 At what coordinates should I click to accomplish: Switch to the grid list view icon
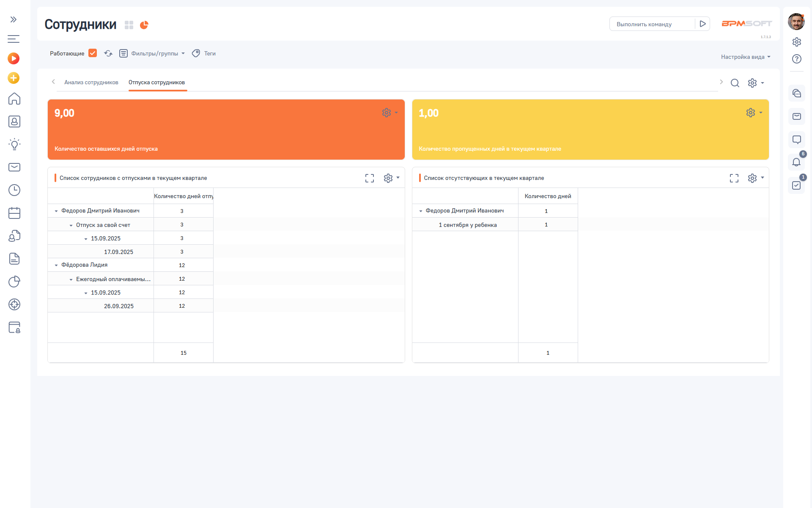coord(129,25)
